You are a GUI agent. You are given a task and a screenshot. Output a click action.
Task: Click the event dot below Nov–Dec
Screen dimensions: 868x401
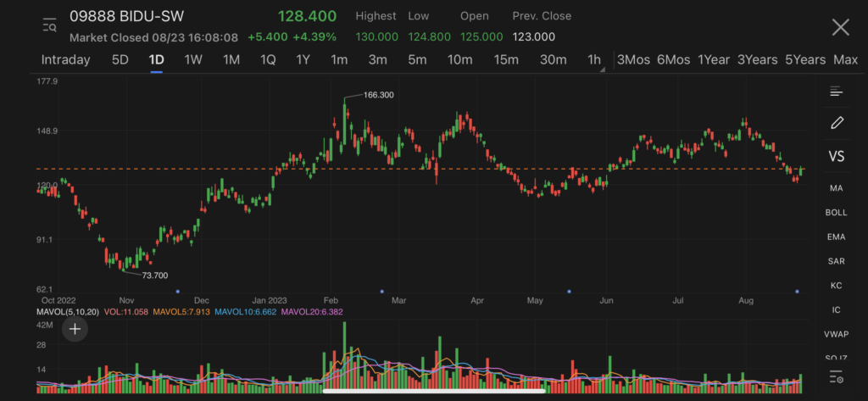tap(178, 292)
